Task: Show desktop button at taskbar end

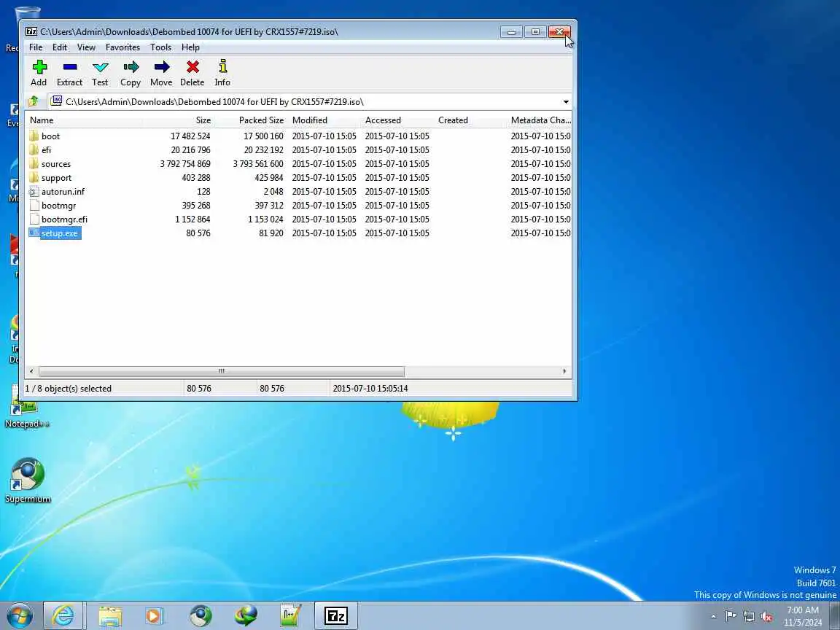Action: [836, 616]
